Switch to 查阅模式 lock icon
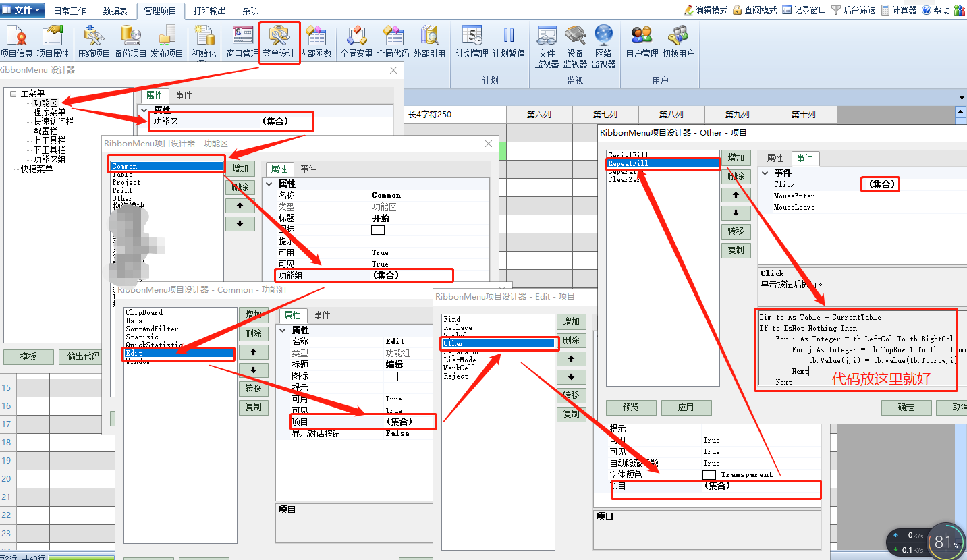Screen dimensions: 967x560 click(755, 10)
